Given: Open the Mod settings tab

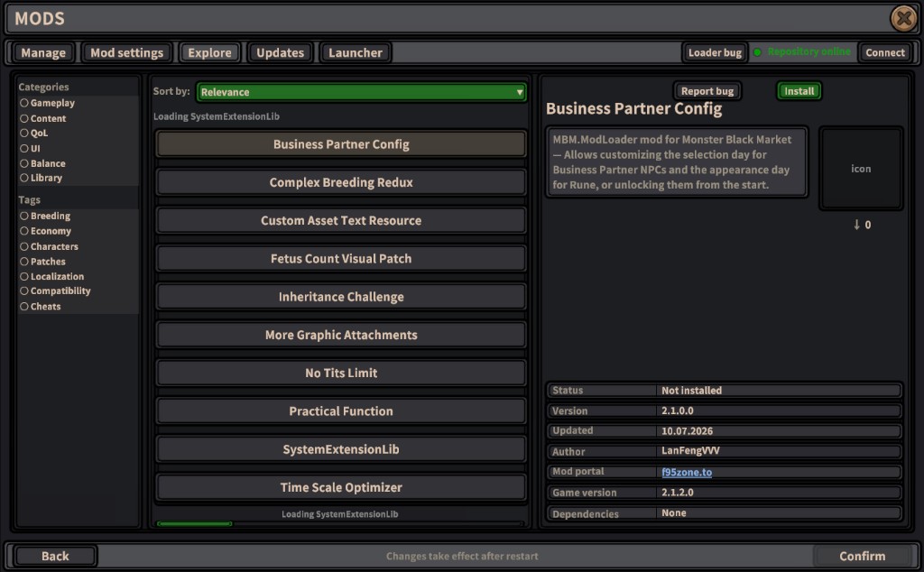Looking at the screenshot, I should (x=126, y=52).
